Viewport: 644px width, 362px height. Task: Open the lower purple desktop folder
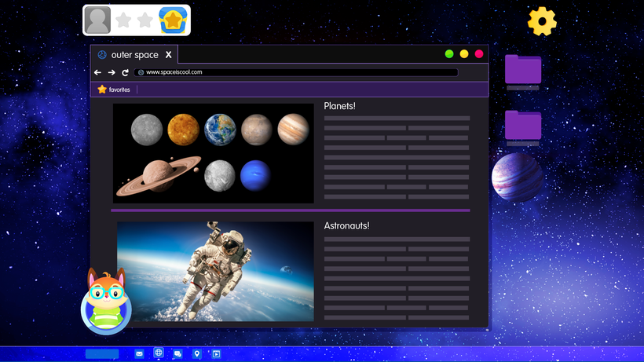(523, 125)
